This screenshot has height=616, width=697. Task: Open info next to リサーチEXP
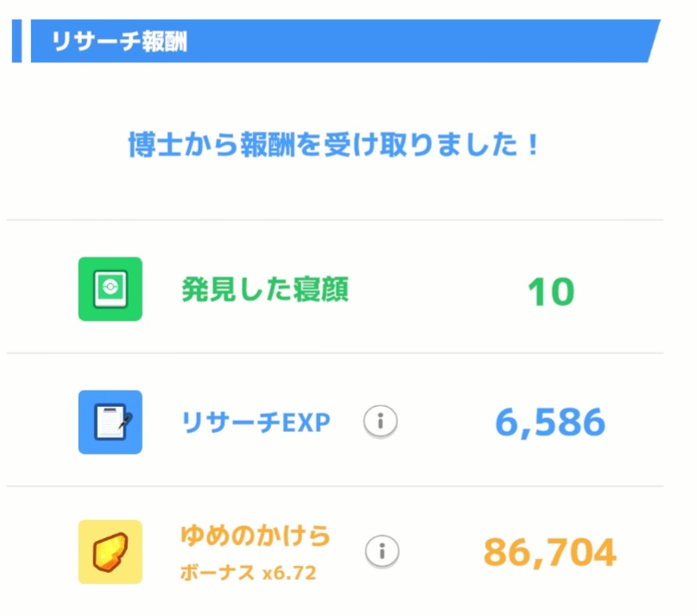click(x=380, y=422)
